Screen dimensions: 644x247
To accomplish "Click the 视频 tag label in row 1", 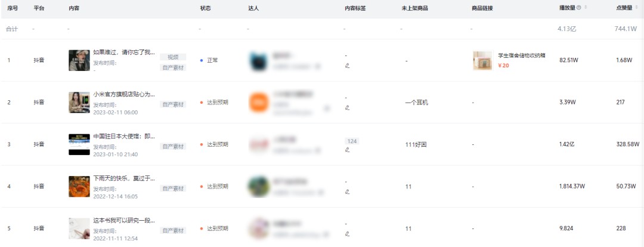I will pyautogui.click(x=173, y=57).
